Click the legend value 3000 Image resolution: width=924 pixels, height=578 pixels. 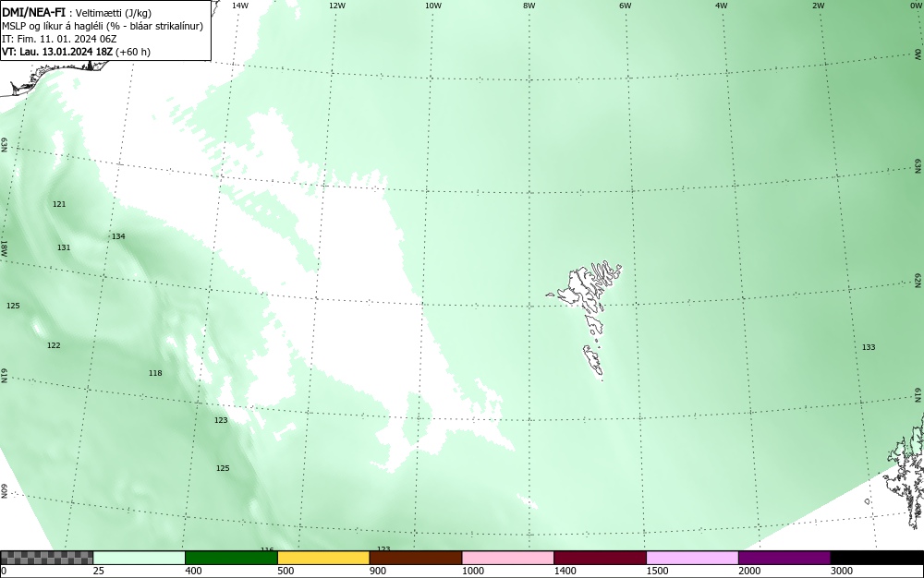pos(842,571)
